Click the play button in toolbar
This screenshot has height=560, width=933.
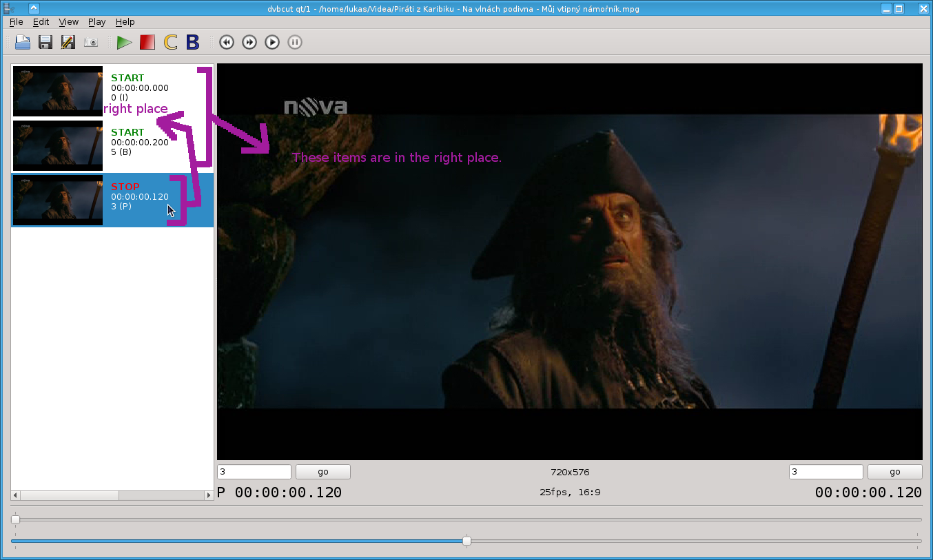pos(272,43)
